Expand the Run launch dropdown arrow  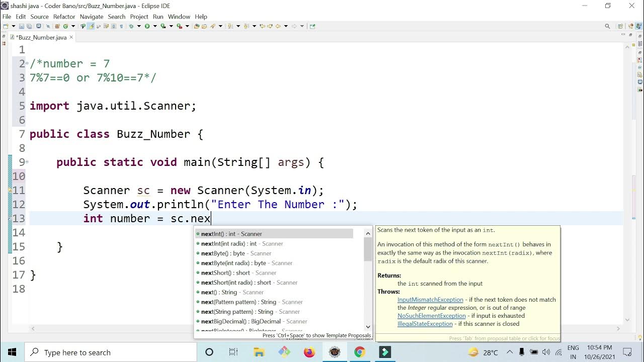(155, 26)
